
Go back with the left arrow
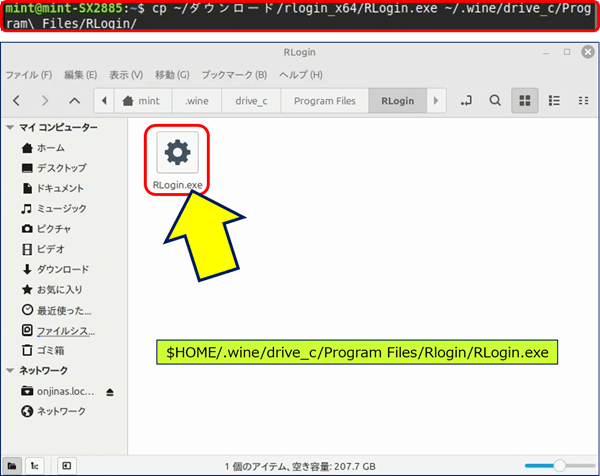(16, 101)
